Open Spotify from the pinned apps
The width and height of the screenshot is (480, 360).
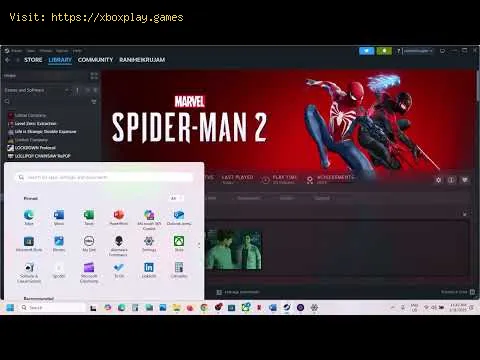[x=59, y=270]
